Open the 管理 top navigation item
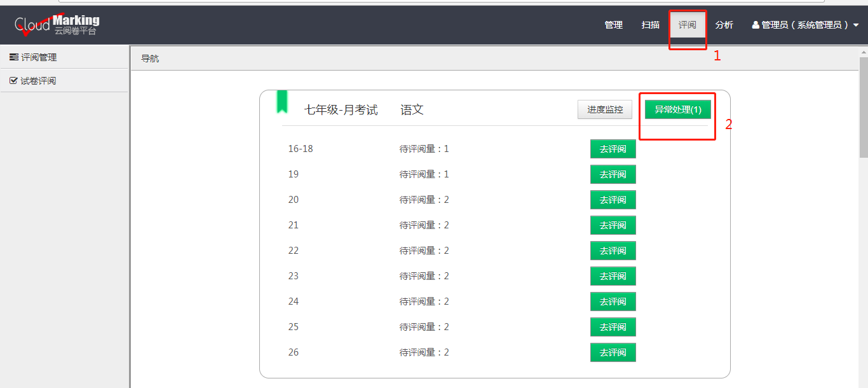The image size is (868, 388). click(x=614, y=25)
